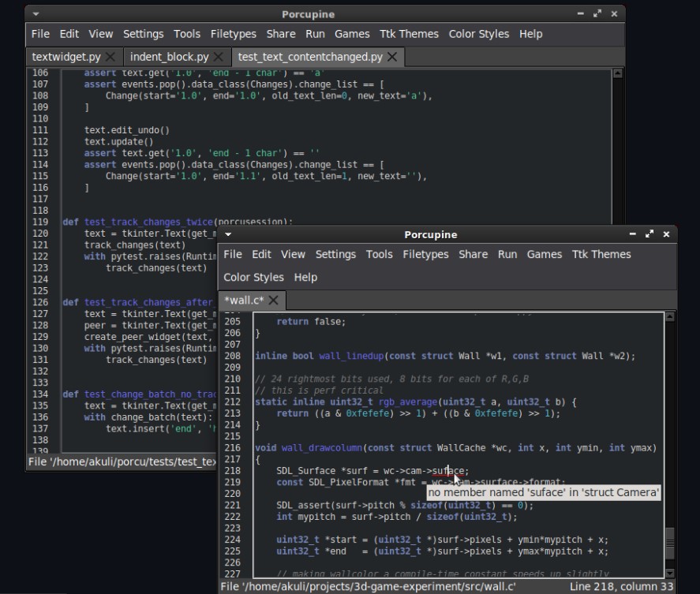Image resolution: width=700 pixels, height=594 pixels.
Task: Click scroll-down arrow in wall.c editor
Action: (670, 573)
